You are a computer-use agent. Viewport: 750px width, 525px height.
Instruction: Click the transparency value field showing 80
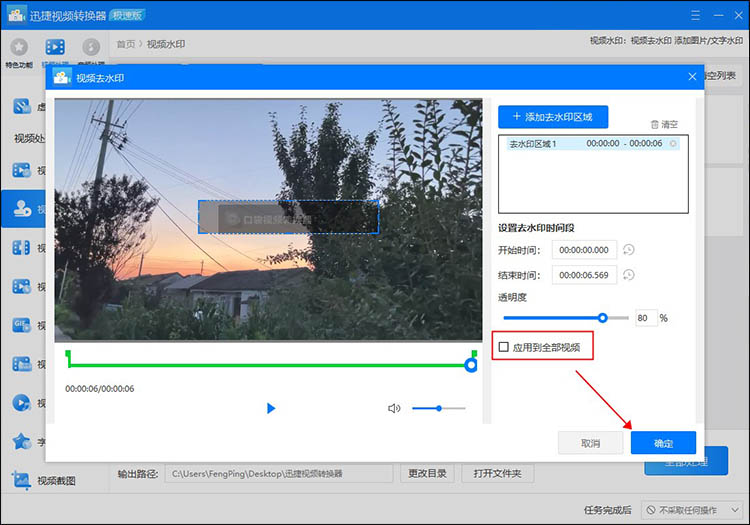tap(646, 318)
